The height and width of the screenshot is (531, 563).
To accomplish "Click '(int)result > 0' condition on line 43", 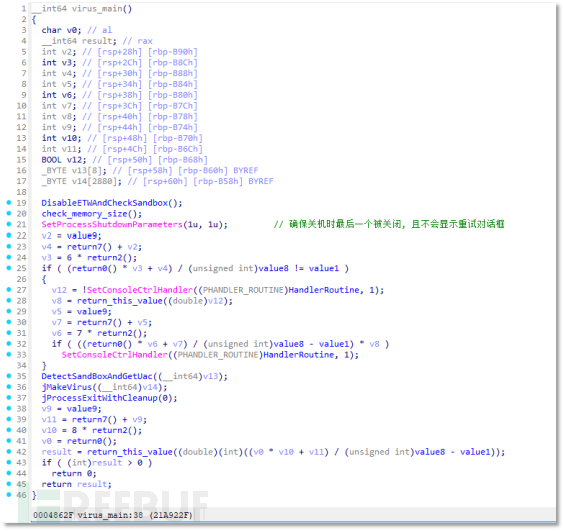I will click(104, 462).
